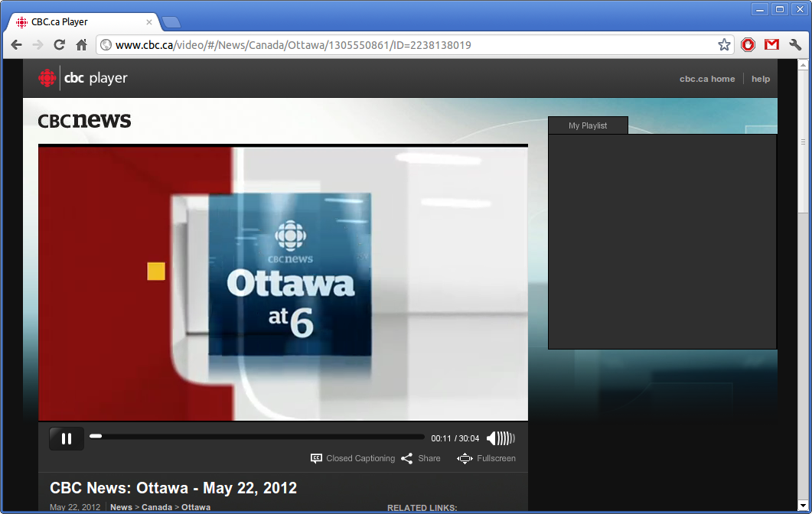Click the Closed Captioning icon
This screenshot has height=514, width=812.
(x=316, y=458)
